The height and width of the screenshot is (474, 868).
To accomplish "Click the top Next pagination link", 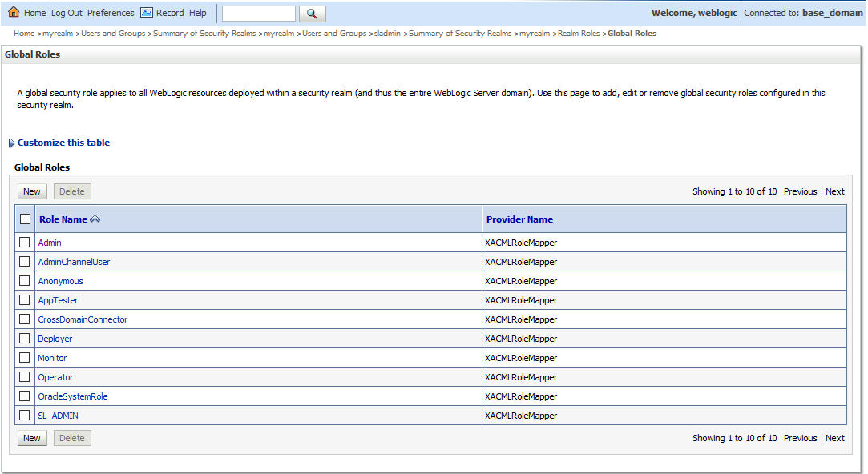I will pyautogui.click(x=835, y=191).
